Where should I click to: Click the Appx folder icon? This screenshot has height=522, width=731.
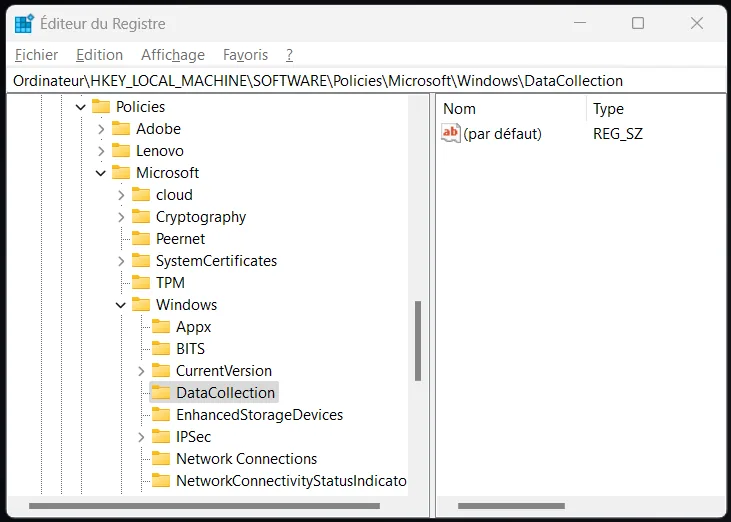coord(161,327)
